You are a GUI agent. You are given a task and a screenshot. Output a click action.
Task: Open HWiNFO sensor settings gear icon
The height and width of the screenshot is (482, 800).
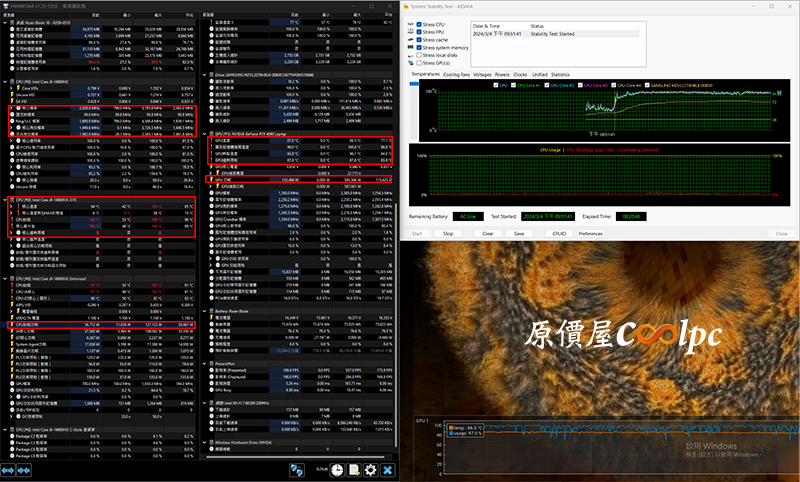click(x=370, y=470)
